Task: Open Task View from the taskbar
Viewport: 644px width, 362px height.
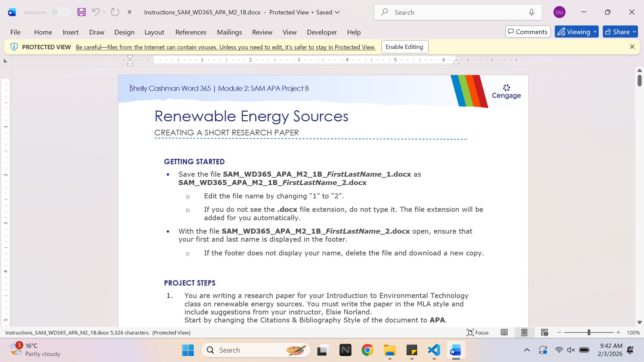Action: 323,350
